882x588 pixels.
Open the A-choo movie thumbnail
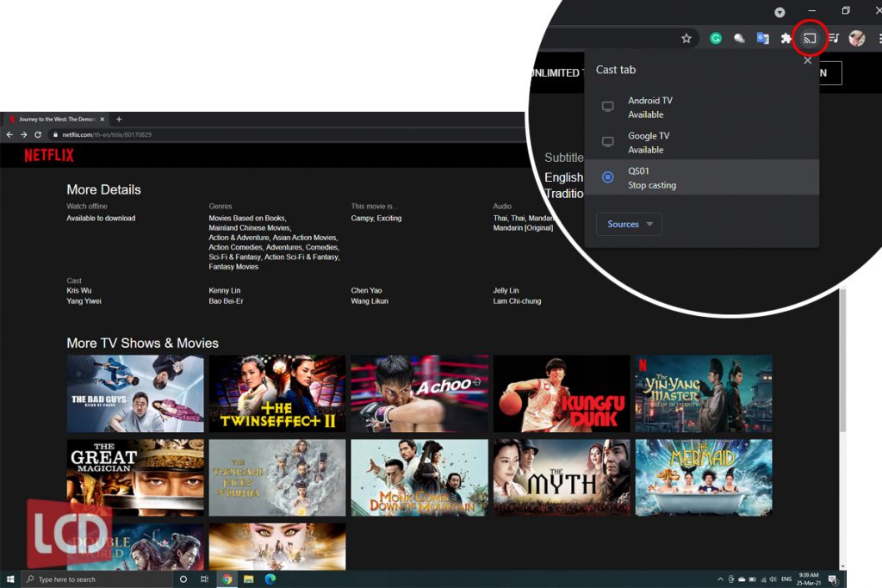coord(419,393)
